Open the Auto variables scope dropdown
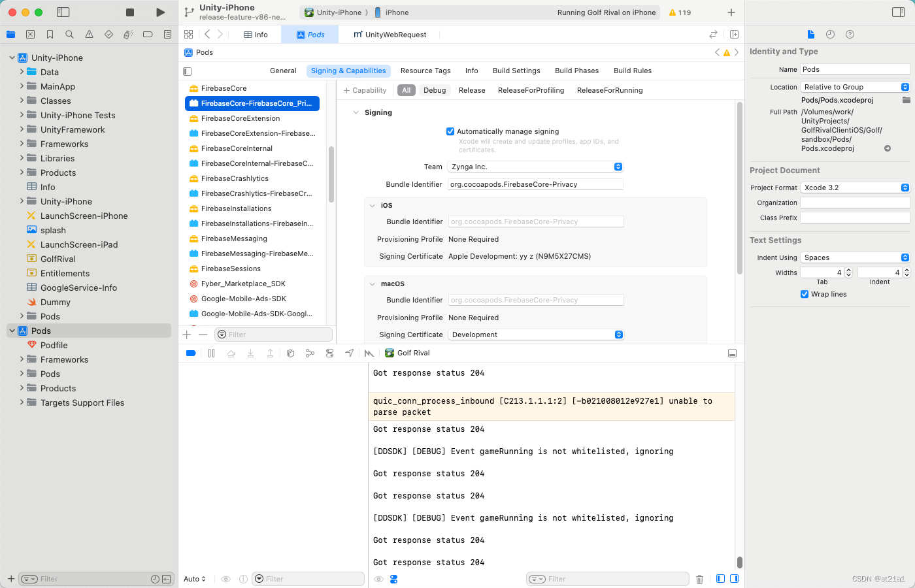The image size is (915, 588). pyautogui.click(x=195, y=580)
